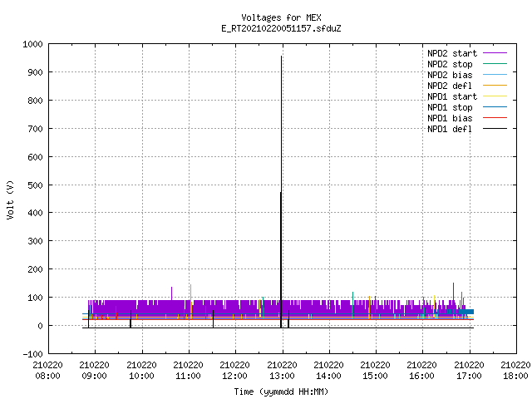The image size is (532, 399).
Task: Select the 'NPD2 defl' legend label
Action: tap(450, 86)
